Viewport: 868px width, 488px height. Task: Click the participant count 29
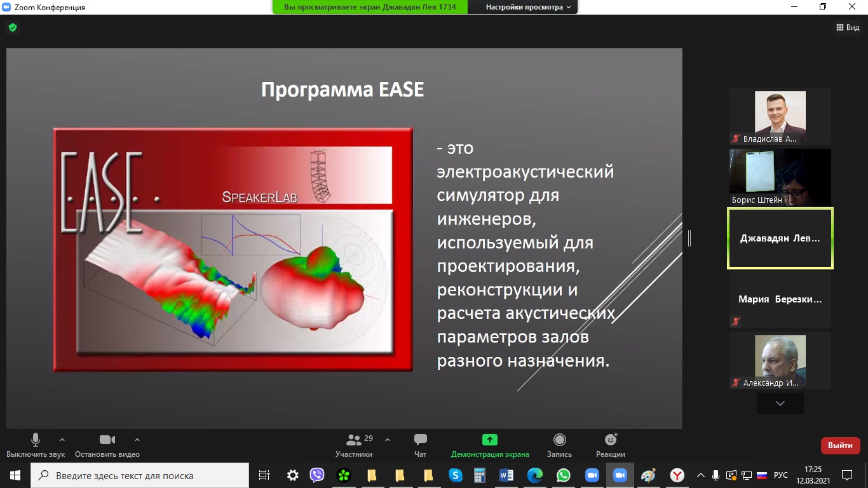tap(369, 438)
